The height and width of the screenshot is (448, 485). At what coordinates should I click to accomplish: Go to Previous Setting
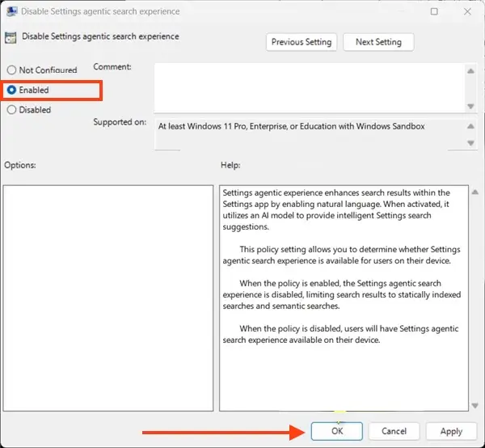302,42
